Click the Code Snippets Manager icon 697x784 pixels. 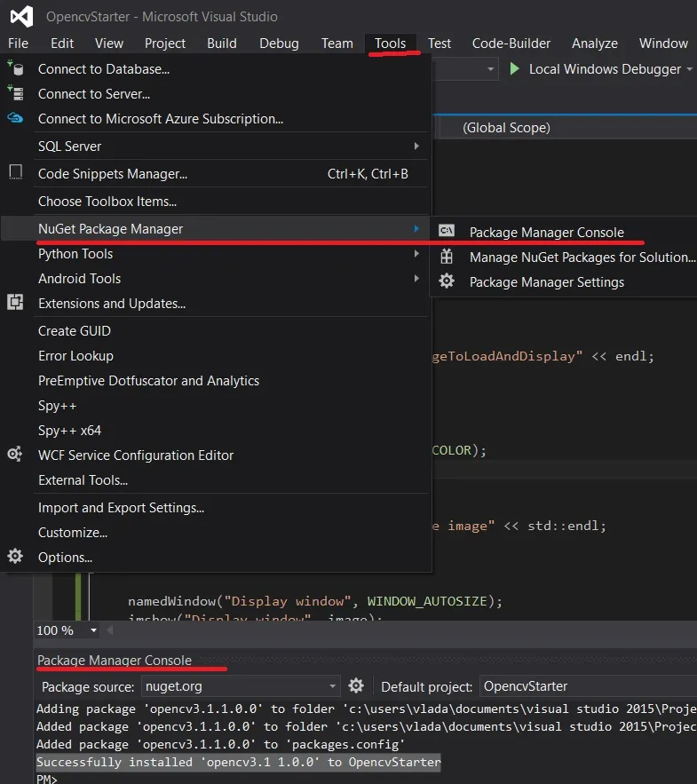[15, 172]
